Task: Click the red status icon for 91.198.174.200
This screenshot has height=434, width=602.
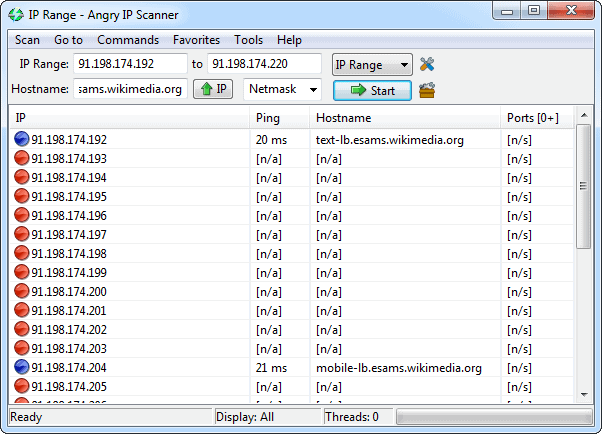Action: pyautogui.click(x=22, y=291)
